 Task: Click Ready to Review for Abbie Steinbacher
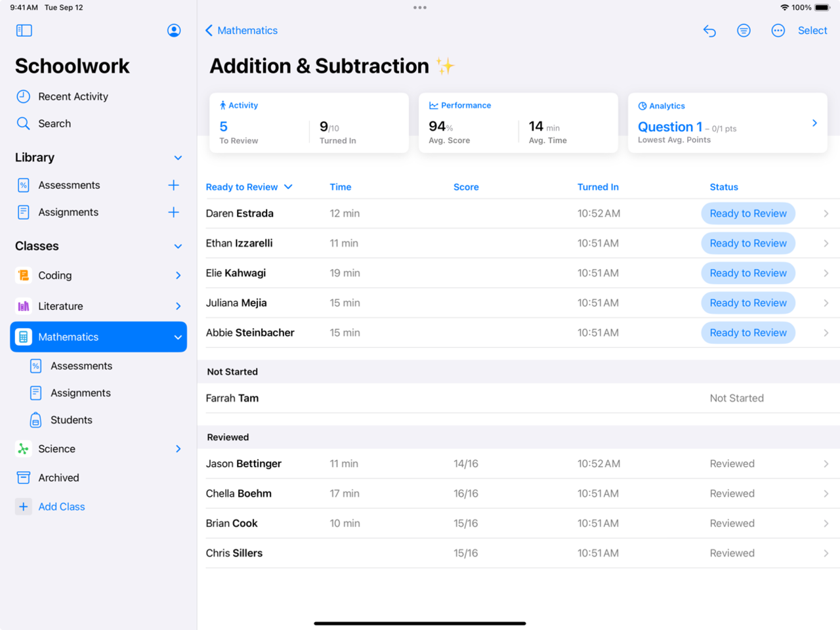click(748, 333)
